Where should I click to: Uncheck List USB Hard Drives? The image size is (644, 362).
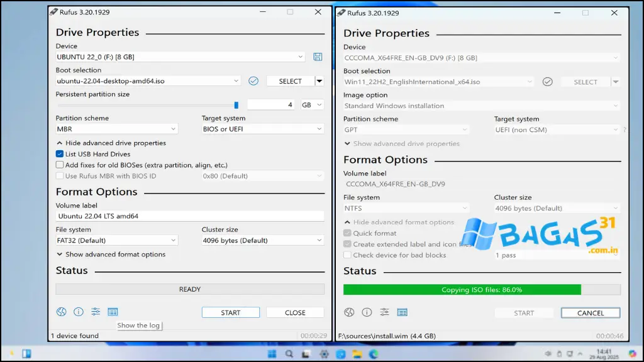(x=60, y=154)
